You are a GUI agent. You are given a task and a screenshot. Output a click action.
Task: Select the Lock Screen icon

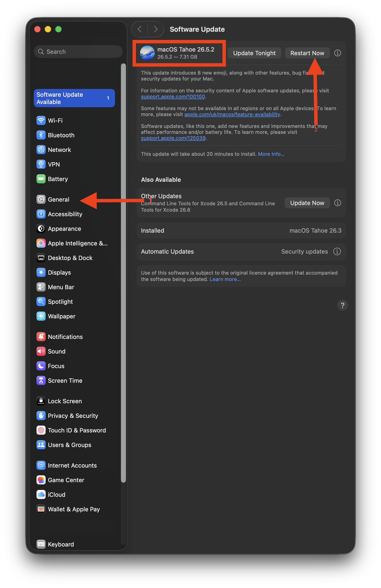click(41, 401)
